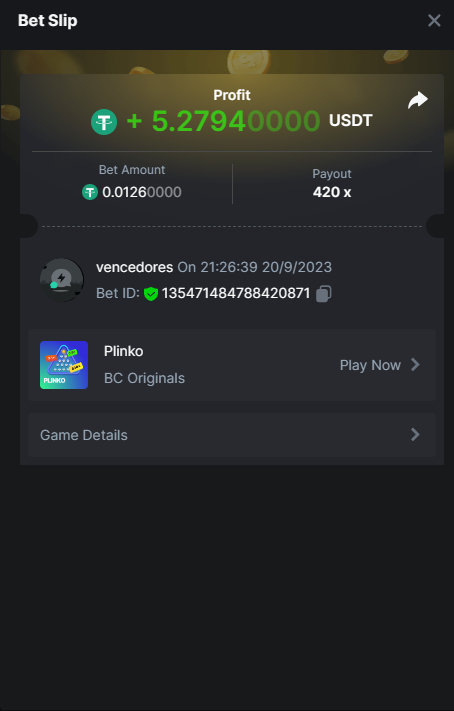Expand Game Details with its chevron

click(x=415, y=435)
